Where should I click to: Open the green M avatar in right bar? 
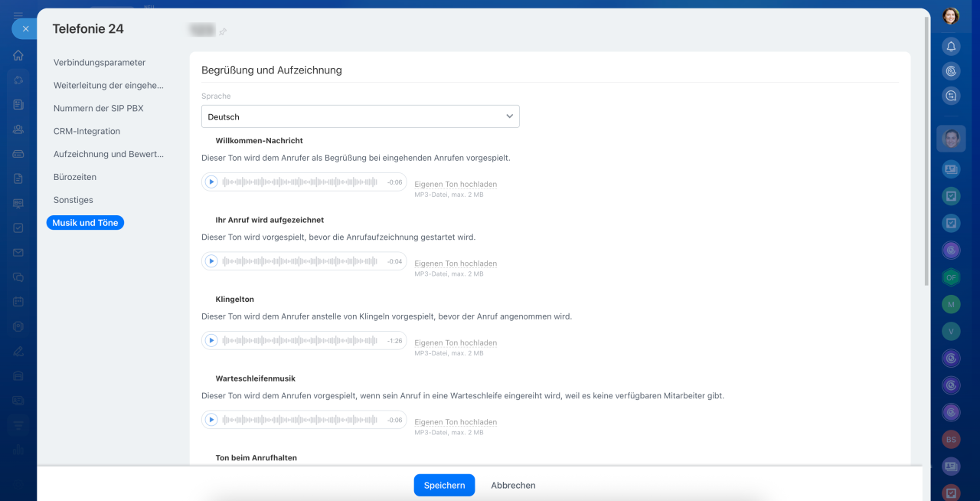[x=951, y=304]
